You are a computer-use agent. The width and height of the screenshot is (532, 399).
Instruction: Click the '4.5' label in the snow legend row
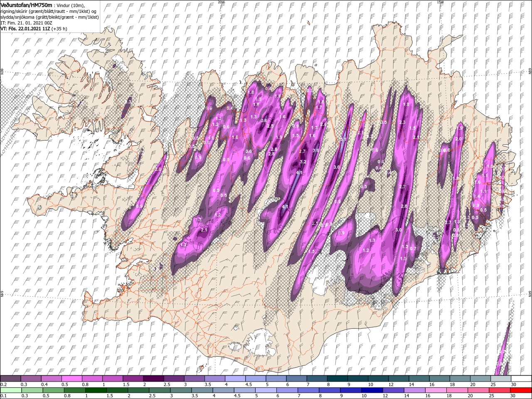tap(249, 384)
